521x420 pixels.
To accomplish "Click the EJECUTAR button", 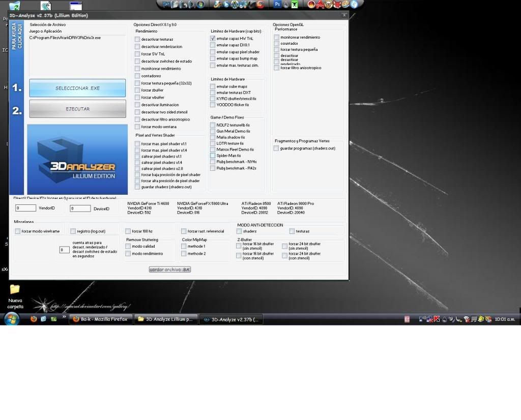I will pyautogui.click(x=77, y=109).
